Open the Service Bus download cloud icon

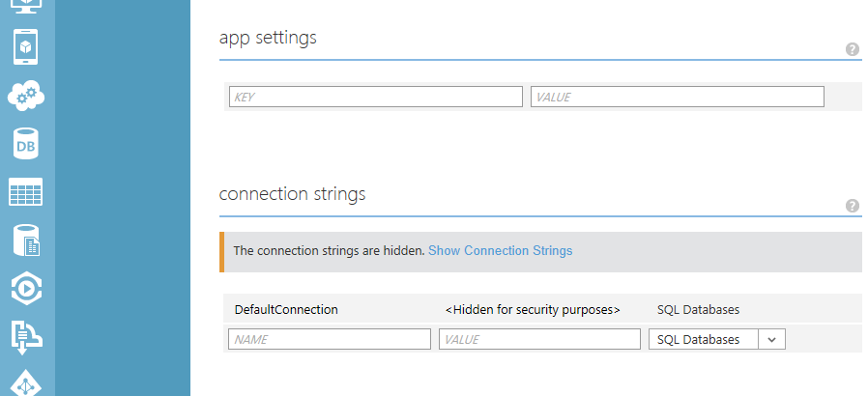[26, 337]
